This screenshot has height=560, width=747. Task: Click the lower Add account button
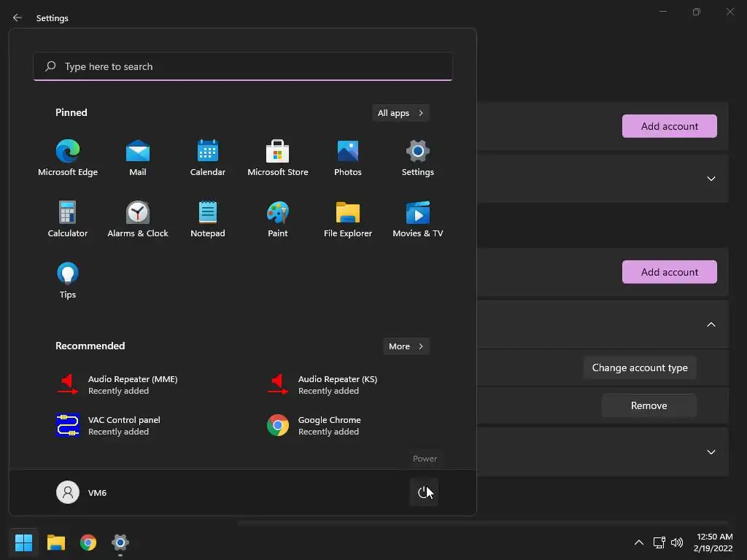pos(670,272)
